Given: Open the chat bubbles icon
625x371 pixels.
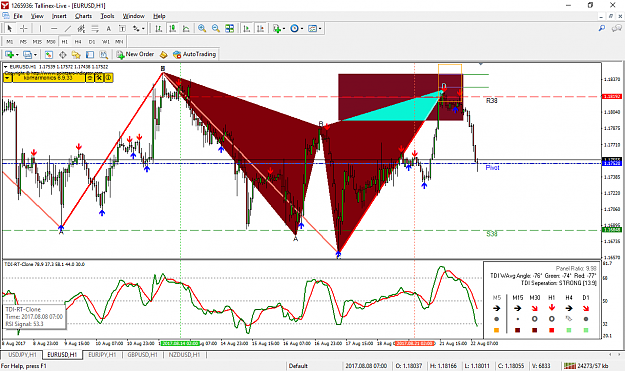Looking at the screenshot, I should point(617,28).
